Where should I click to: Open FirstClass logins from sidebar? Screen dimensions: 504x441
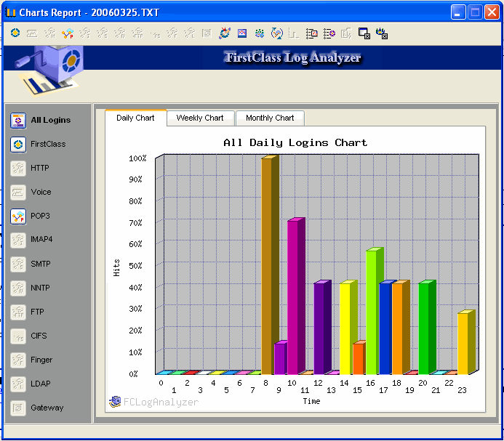click(18, 144)
